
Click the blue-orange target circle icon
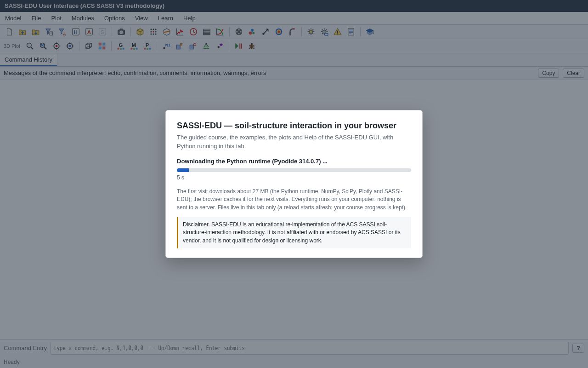[279, 32]
